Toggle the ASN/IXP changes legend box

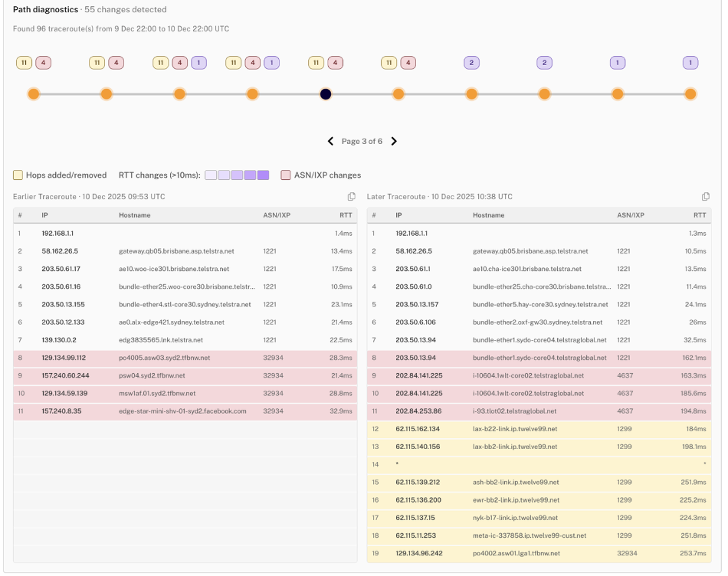tap(286, 175)
